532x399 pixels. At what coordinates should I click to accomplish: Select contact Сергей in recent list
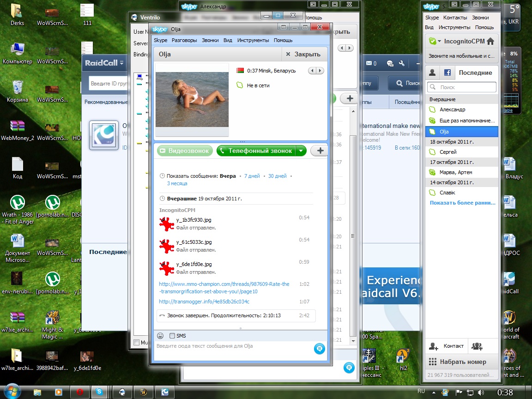pos(462,151)
